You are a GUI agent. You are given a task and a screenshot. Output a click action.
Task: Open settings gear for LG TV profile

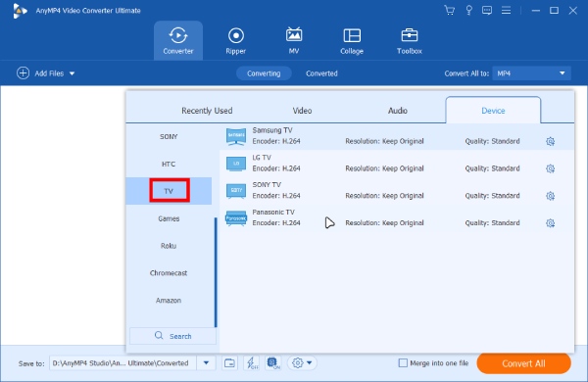point(550,168)
